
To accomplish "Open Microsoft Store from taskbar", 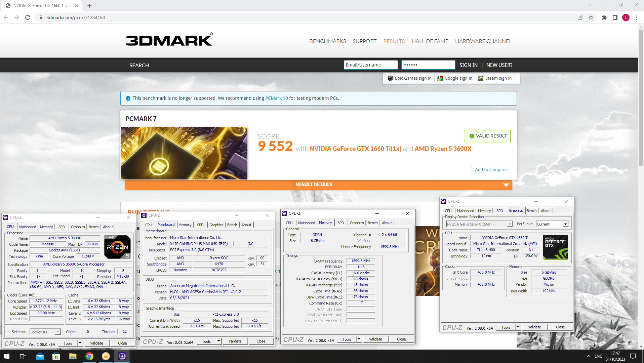I will tap(56, 356).
